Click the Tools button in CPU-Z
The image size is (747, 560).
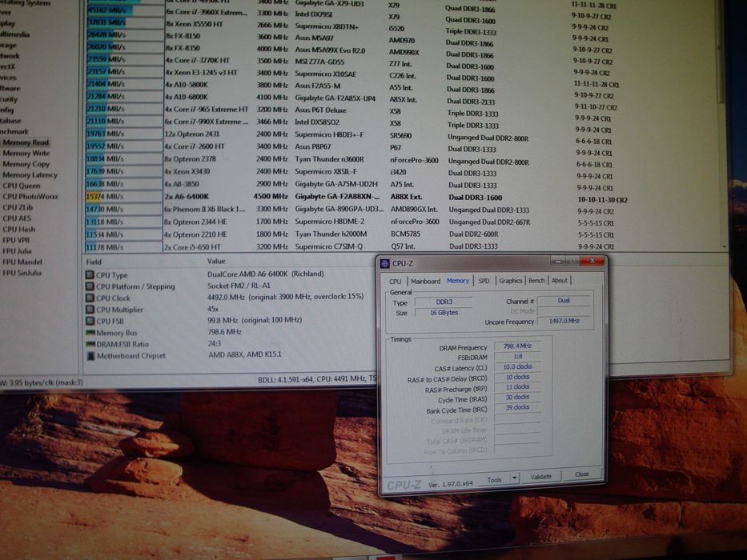point(495,479)
